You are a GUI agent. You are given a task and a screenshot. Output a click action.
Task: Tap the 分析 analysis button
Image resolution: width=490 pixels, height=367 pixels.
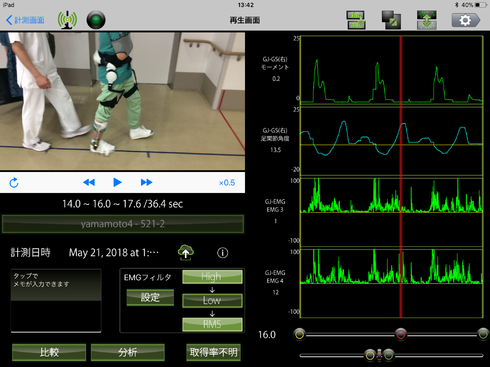click(128, 352)
